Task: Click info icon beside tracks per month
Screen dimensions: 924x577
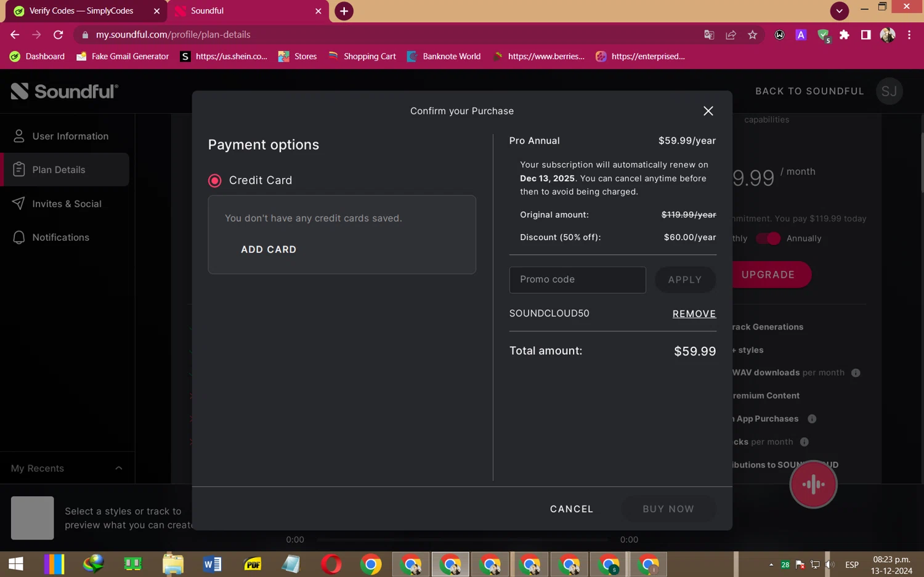Action: pos(804,442)
